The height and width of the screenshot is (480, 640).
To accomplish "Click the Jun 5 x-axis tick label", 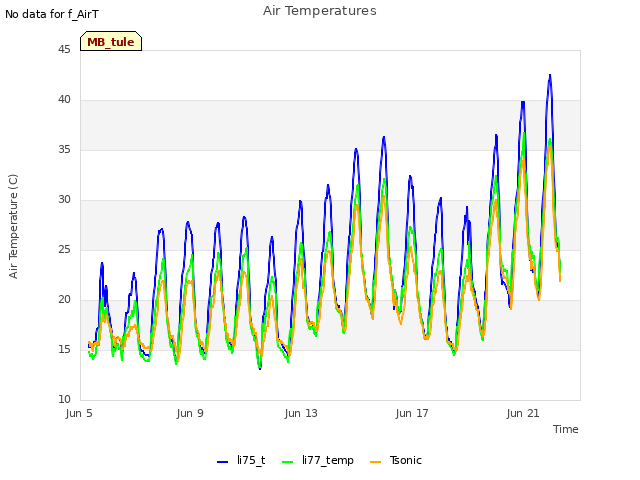I will click(x=79, y=413).
